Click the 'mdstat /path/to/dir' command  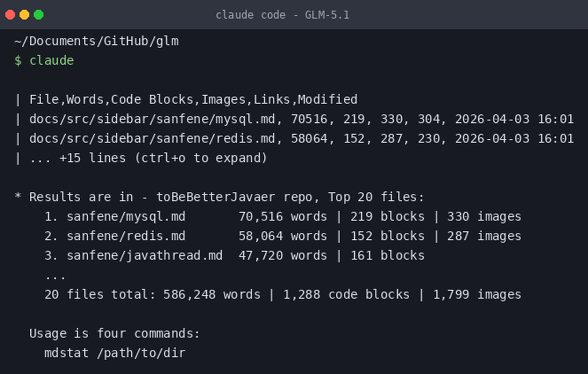pyautogui.click(x=115, y=353)
